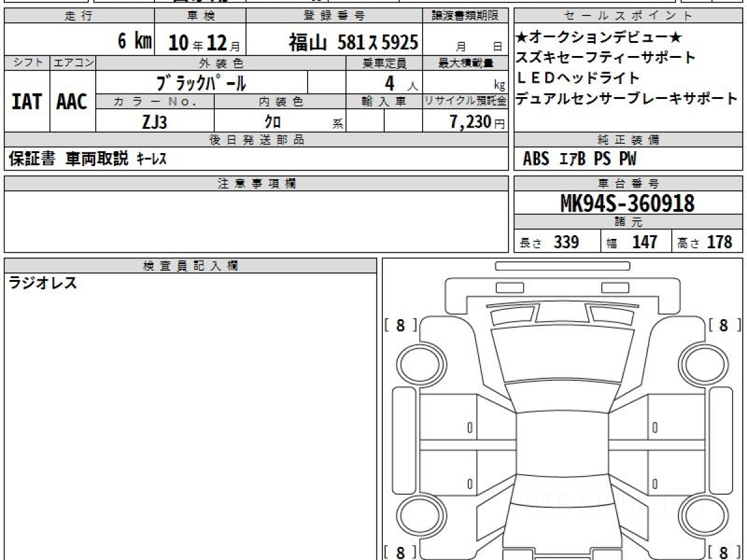Click the 最大積載量 header
This screenshot has width=747, height=560.
[x=466, y=63]
